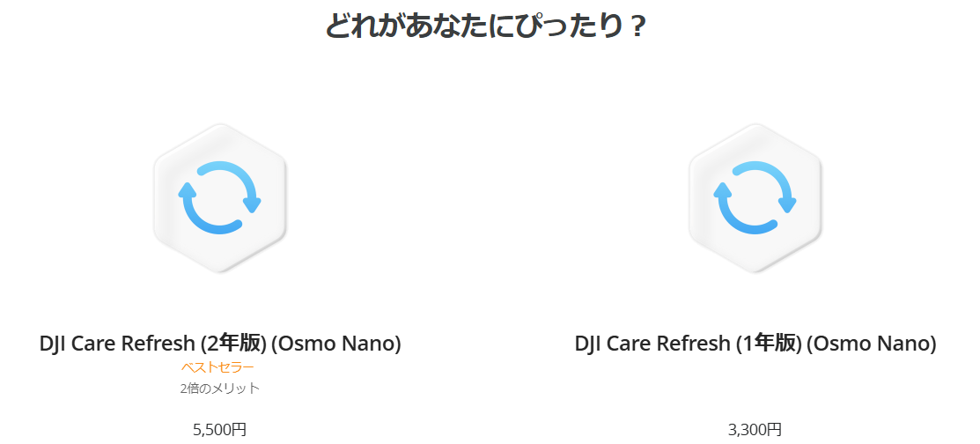
Task: Select the 3,300円 price label
Action: 755,430
